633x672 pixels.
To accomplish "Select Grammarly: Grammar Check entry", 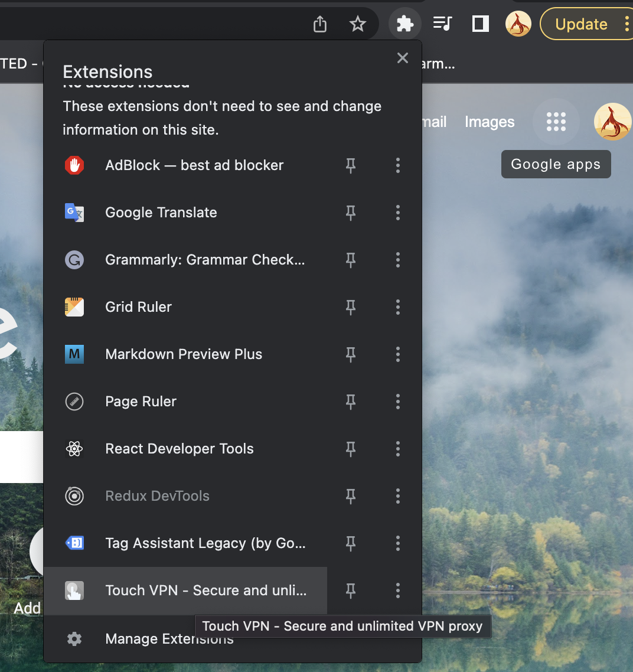I will coord(185,260).
